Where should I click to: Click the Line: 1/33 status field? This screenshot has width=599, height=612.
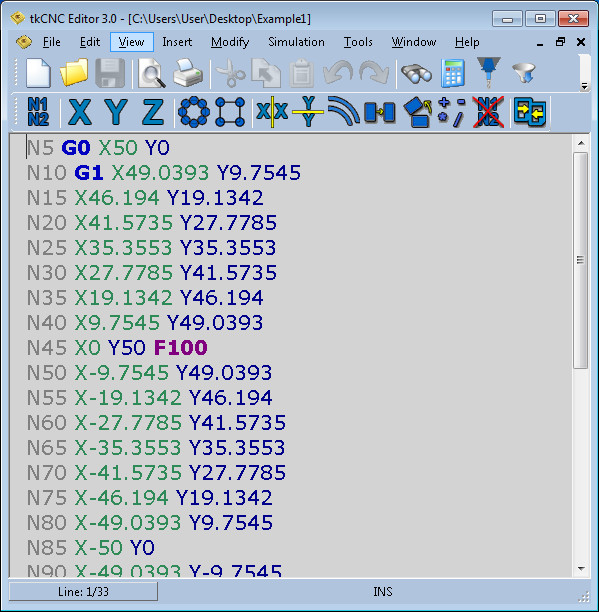(83, 592)
